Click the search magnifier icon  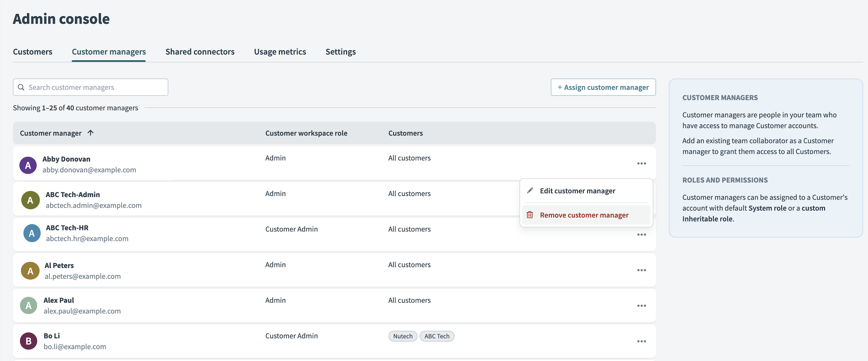tap(21, 87)
